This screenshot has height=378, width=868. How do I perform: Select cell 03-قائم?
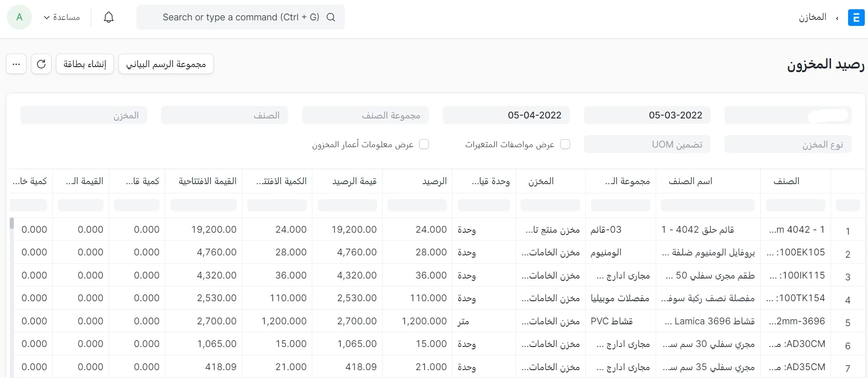pos(620,229)
